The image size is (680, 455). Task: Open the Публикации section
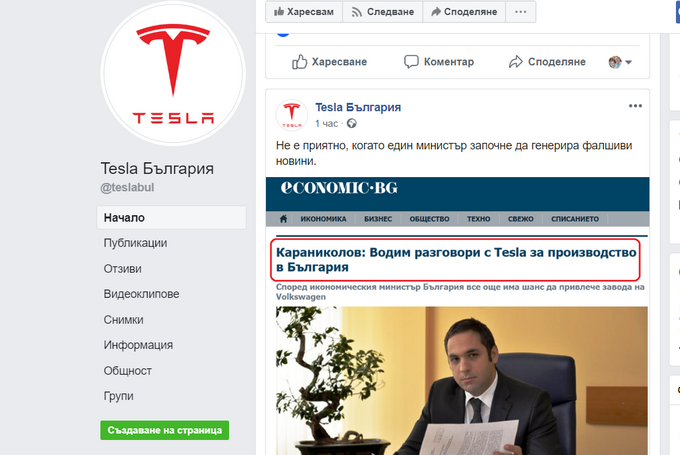tap(135, 243)
